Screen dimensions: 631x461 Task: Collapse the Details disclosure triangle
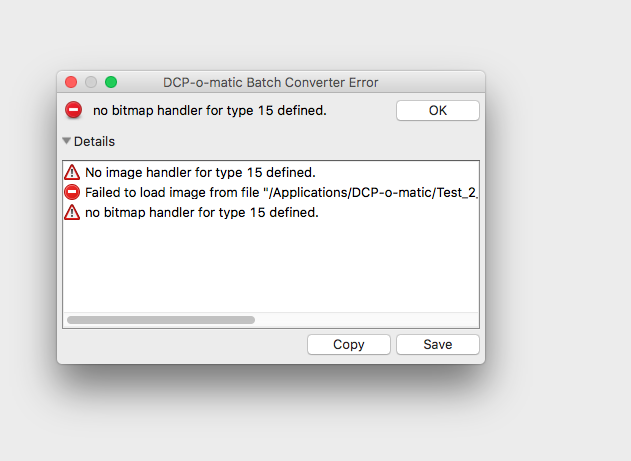(x=67, y=141)
